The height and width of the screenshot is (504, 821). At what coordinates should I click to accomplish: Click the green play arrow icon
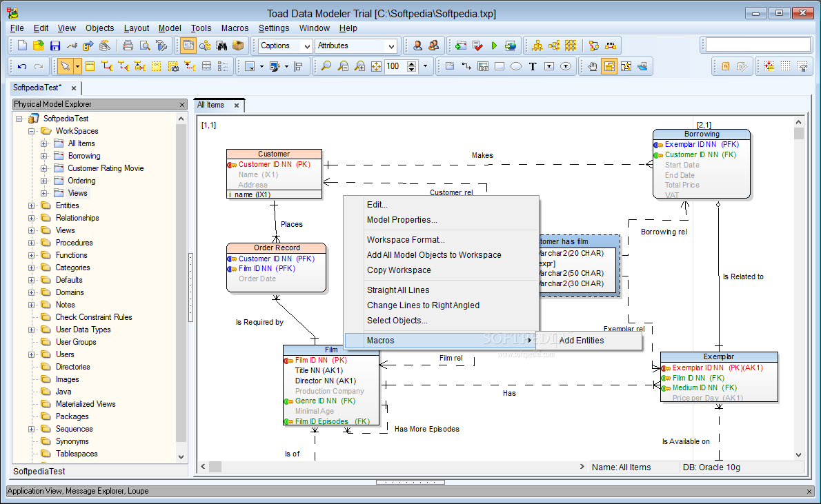[494, 46]
